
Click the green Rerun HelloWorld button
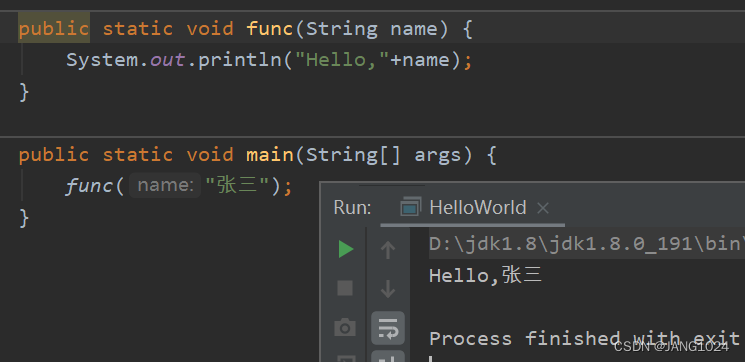click(x=346, y=249)
